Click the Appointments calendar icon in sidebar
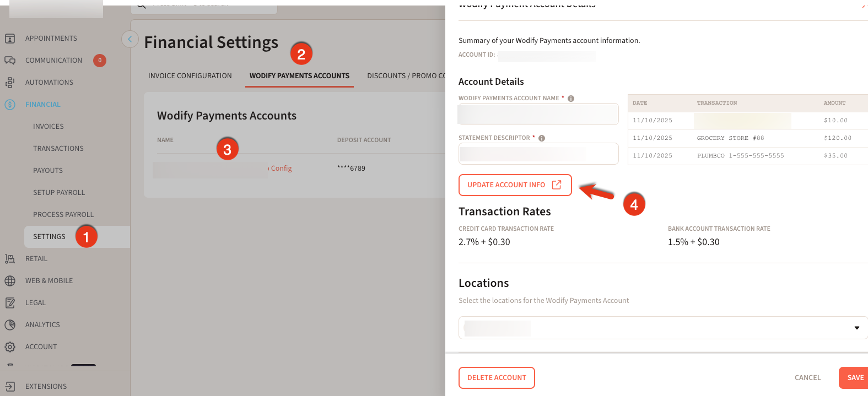Viewport: 868px width, 396px height. coord(10,39)
